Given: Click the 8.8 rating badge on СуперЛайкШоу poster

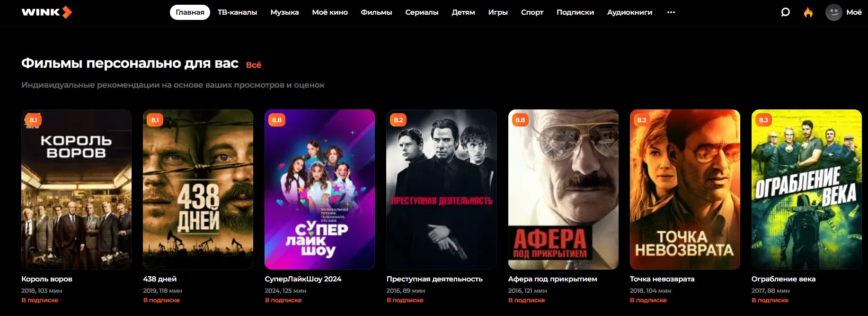Looking at the screenshot, I should 277,120.
